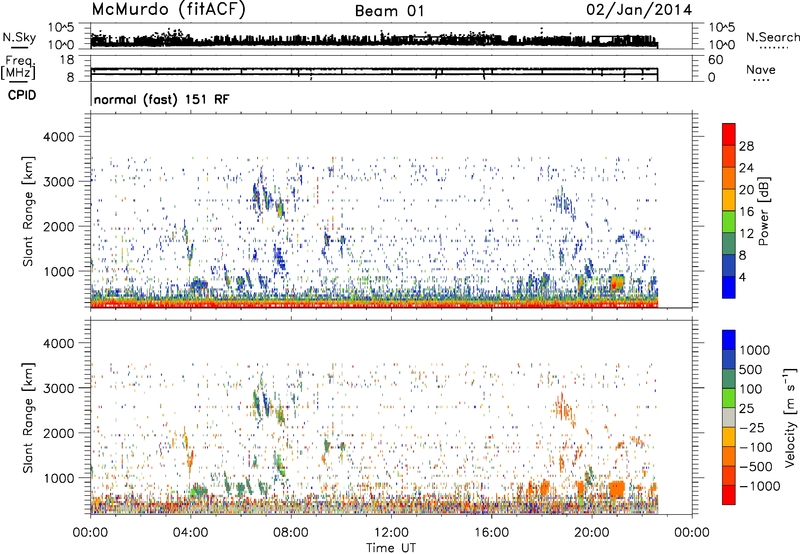The height and width of the screenshot is (554, 800).
Task: Click "3000" on the power panel range axis
Action: click(59, 182)
